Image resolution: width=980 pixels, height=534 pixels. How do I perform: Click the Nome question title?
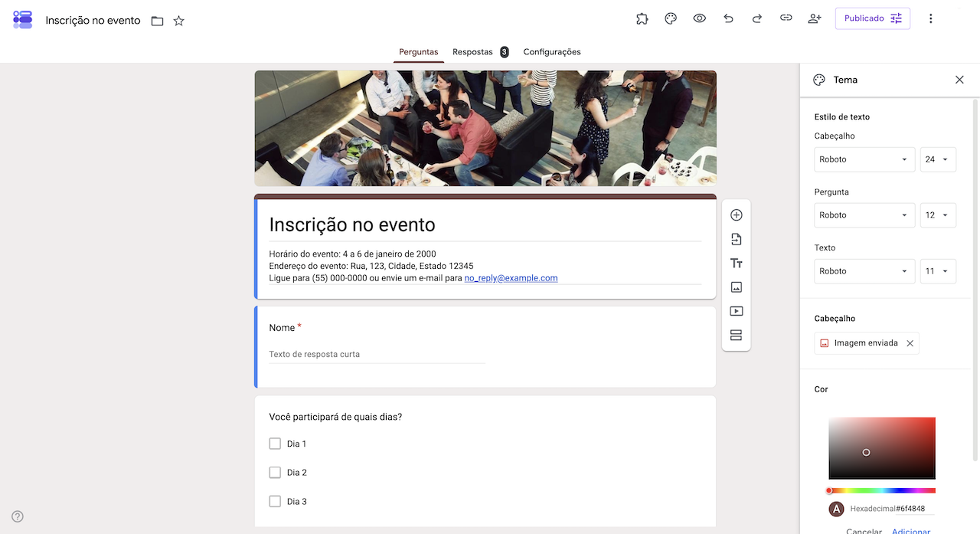(282, 328)
